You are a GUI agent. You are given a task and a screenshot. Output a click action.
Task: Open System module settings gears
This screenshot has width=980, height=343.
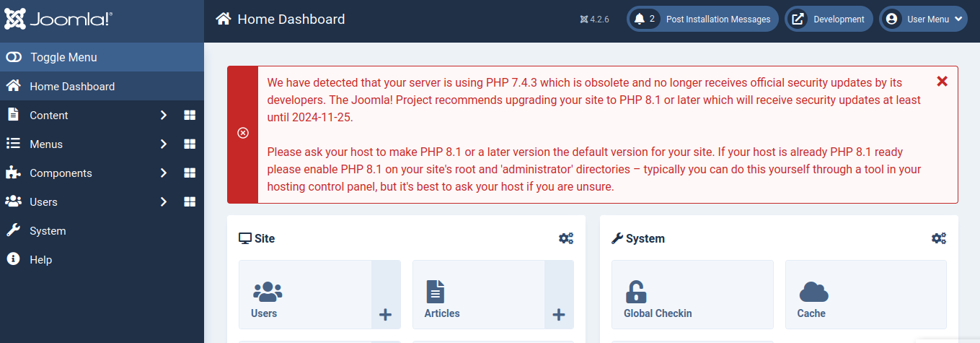click(x=939, y=238)
